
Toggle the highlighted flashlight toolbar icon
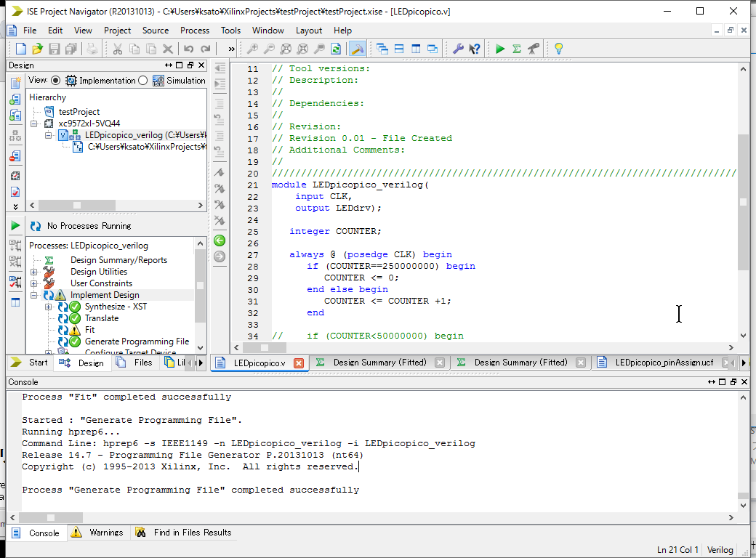click(357, 49)
